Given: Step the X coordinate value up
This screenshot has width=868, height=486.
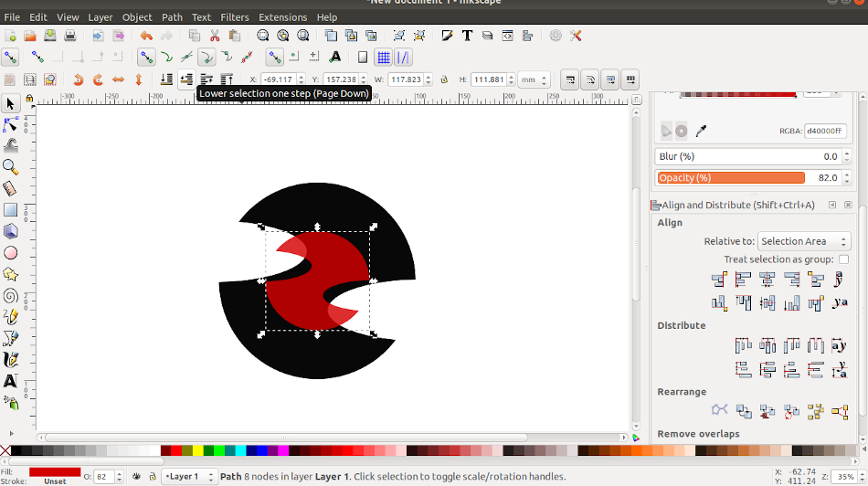Looking at the screenshot, I should coord(301,77).
